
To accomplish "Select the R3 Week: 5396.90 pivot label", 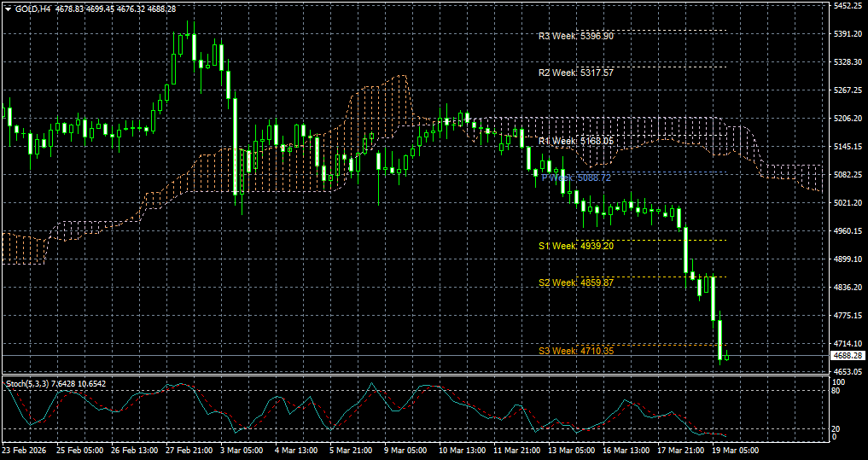I will (576, 36).
